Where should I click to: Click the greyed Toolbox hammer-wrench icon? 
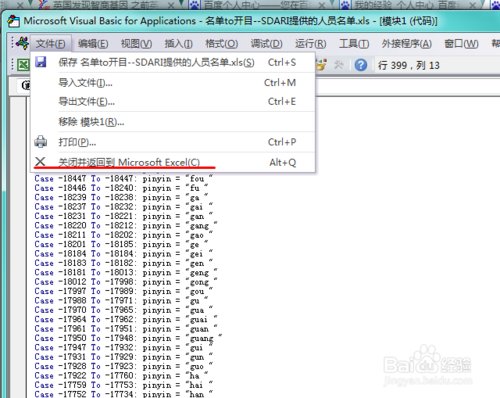tap(339, 65)
